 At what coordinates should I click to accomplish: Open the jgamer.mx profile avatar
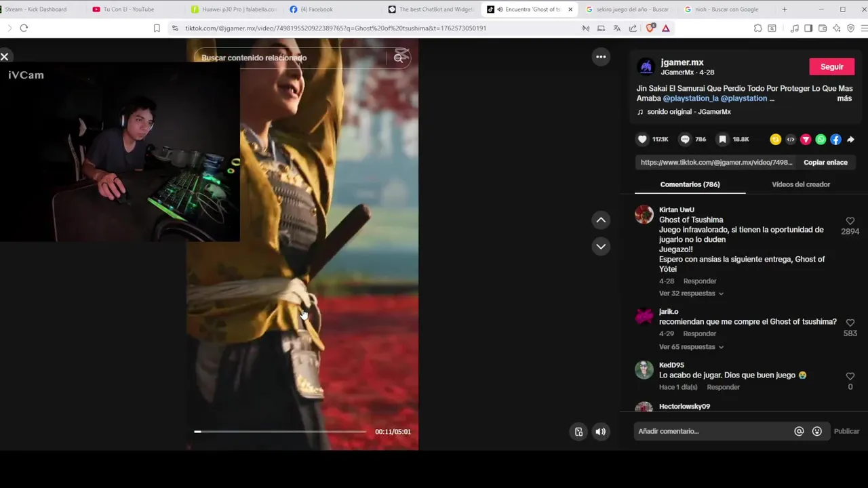pyautogui.click(x=646, y=66)
